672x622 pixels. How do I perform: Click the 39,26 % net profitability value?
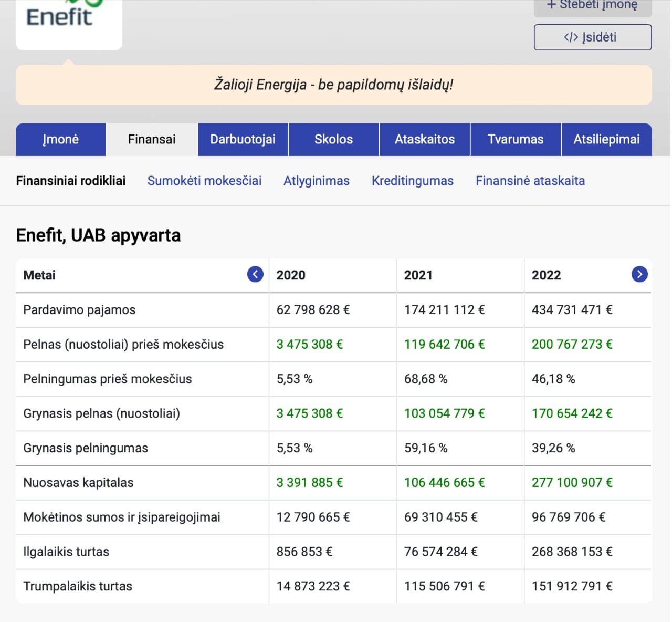coord(553,448)
